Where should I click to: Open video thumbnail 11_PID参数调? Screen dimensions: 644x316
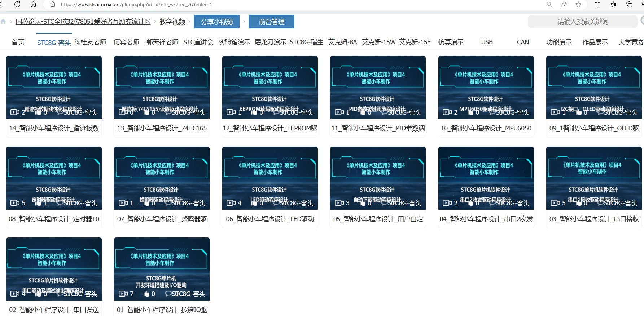(378, 87)
